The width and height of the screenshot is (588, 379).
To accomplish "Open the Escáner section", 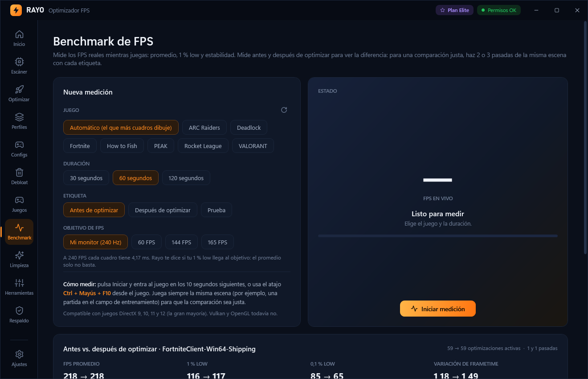I will click(19, 66).
